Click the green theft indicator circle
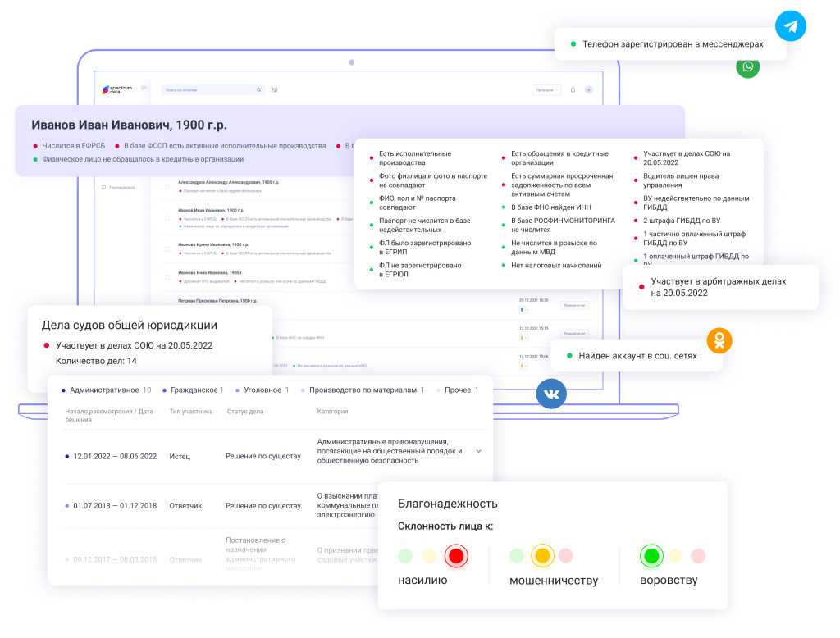Screen dimensions: 840x638 (651, 556)
